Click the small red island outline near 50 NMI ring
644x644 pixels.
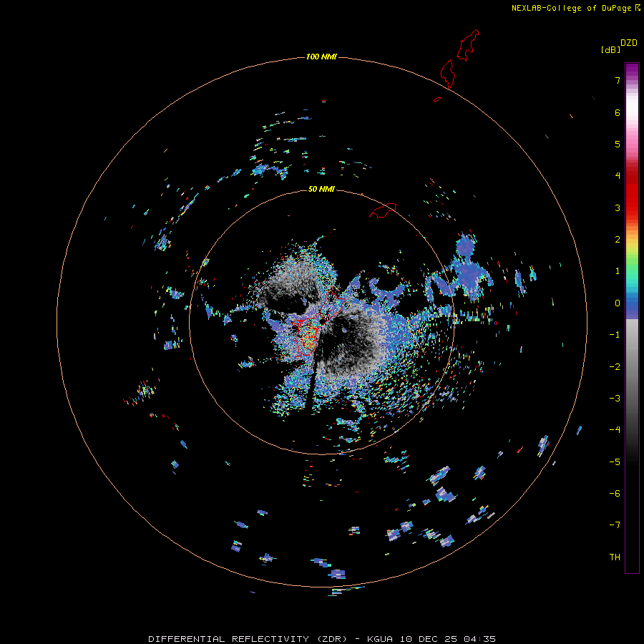click(383, 210)
